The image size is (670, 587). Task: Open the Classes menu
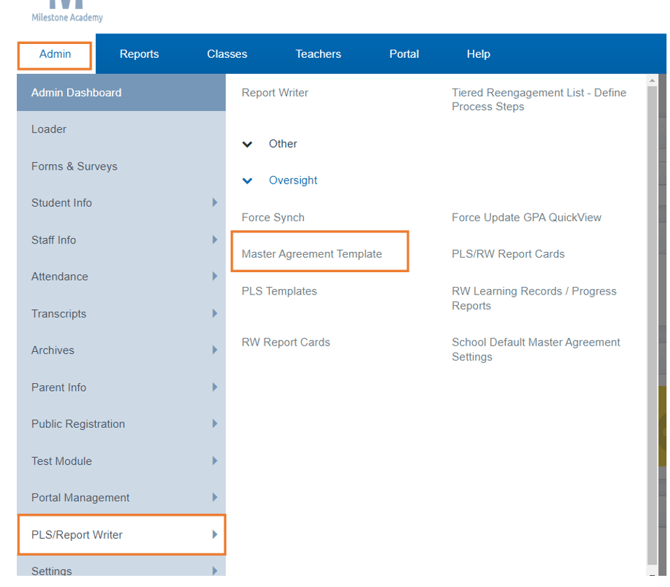coord(227,54)
